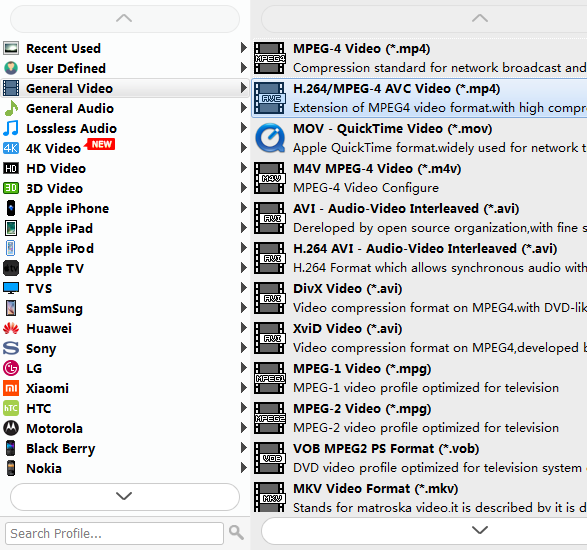Click the Apple iPad device icon
Screen dimensions: 587x550
(11, 228)
